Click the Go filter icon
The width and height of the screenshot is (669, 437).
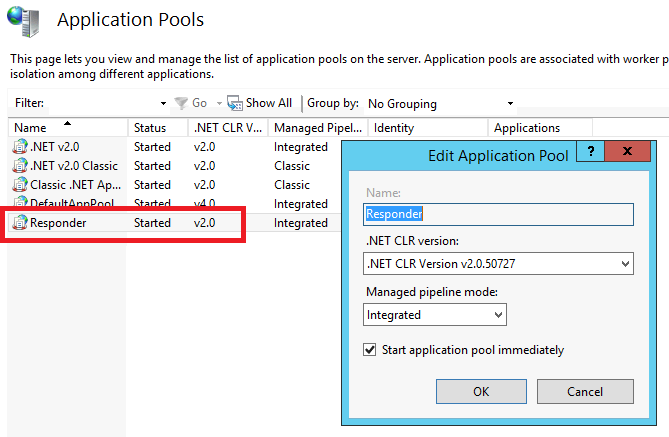pos(181,103)
